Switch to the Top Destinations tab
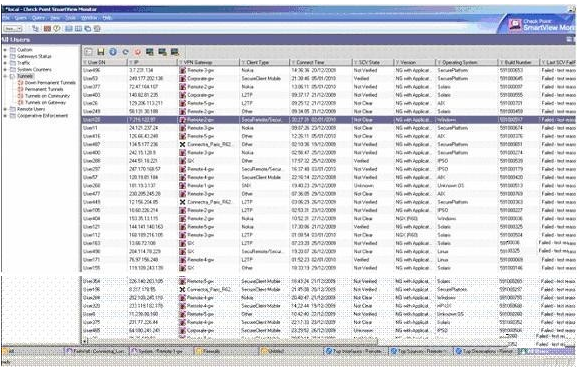This screenshot has height=367, width=580. coord(485,351)
